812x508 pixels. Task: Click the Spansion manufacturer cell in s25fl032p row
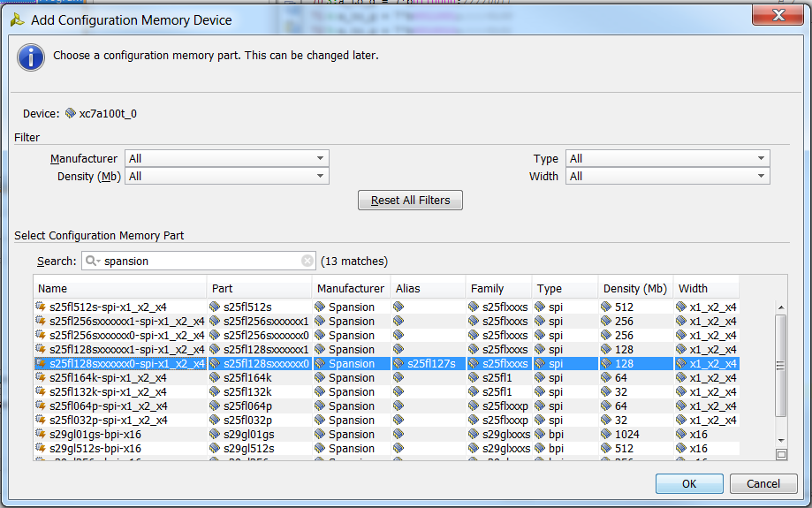click(351, 420)
